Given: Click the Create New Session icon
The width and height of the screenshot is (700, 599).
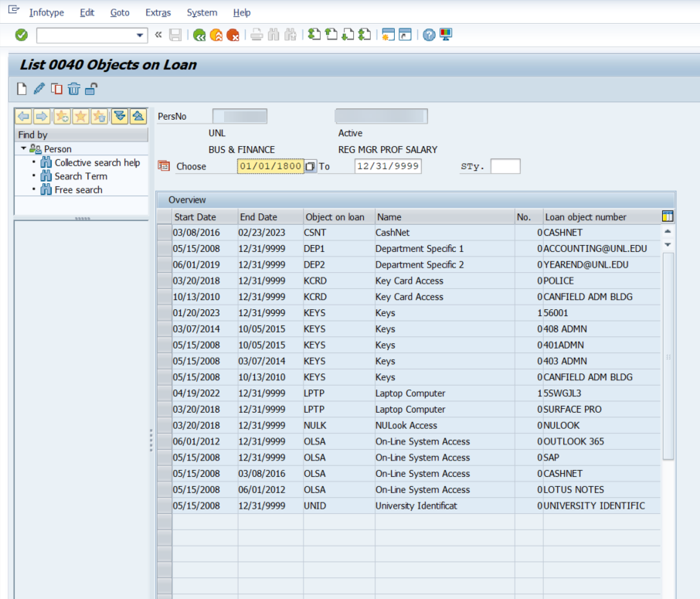Looking at the screenshot, I should (389, 35).
